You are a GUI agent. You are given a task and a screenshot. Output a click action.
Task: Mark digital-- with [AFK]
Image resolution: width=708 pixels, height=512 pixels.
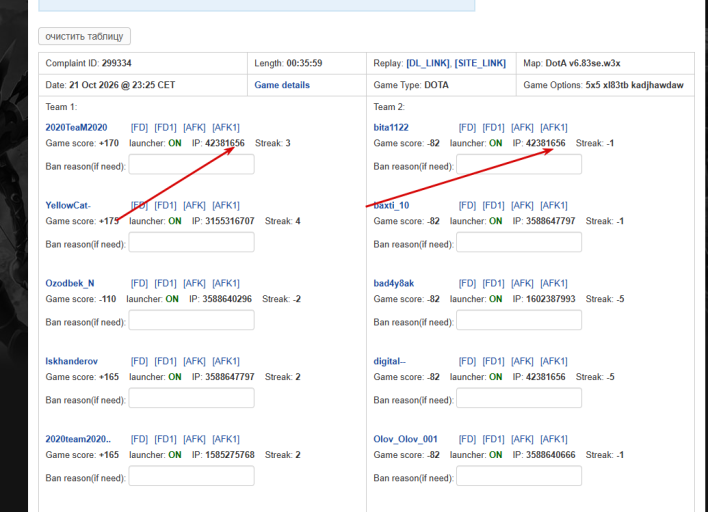coord(522,361)
